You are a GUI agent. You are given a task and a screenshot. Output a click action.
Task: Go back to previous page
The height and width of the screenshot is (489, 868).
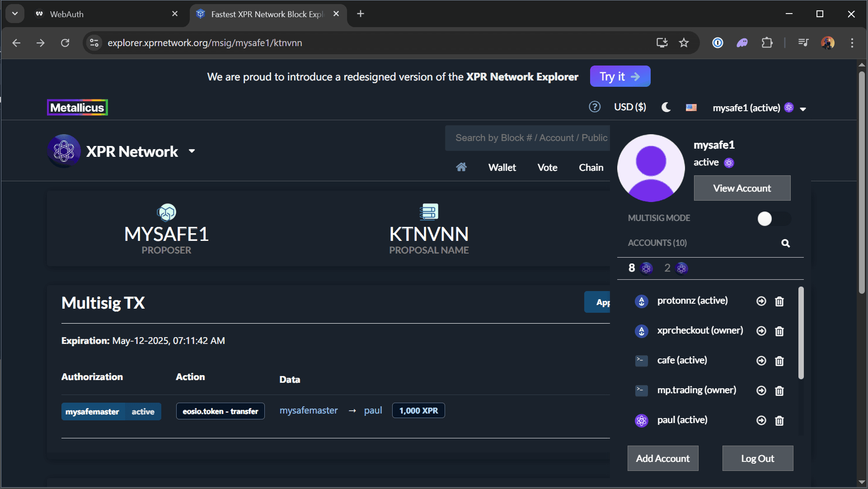16,42
